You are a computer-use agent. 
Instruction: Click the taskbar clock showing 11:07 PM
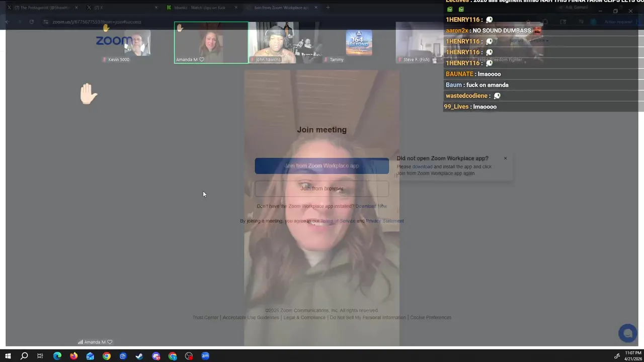pos(633,356)
